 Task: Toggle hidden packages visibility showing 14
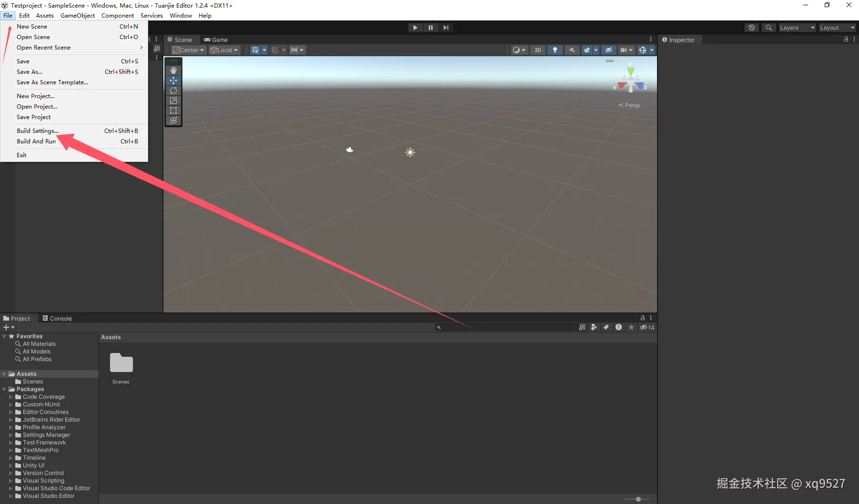647,327
